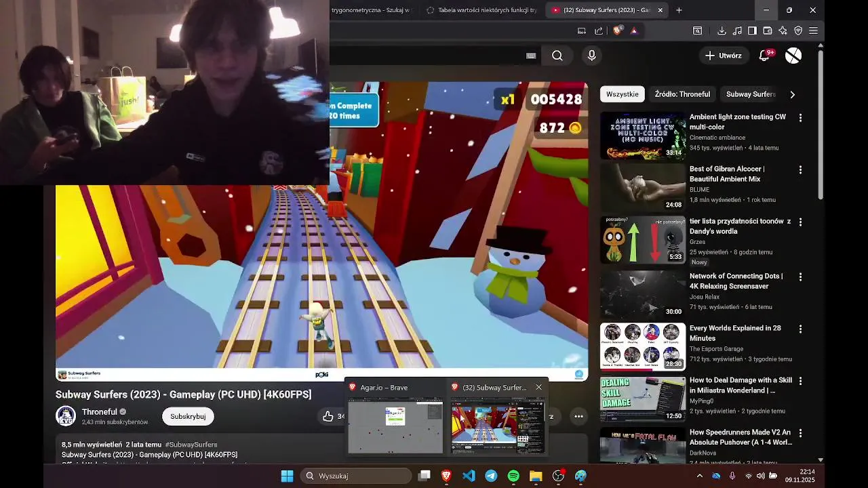
Task: Open more actions menu under the video
Action: (578, 416)
